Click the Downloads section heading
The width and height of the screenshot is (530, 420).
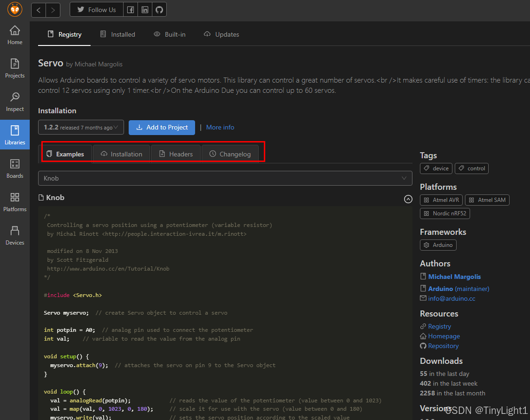[x=441, y=361]
